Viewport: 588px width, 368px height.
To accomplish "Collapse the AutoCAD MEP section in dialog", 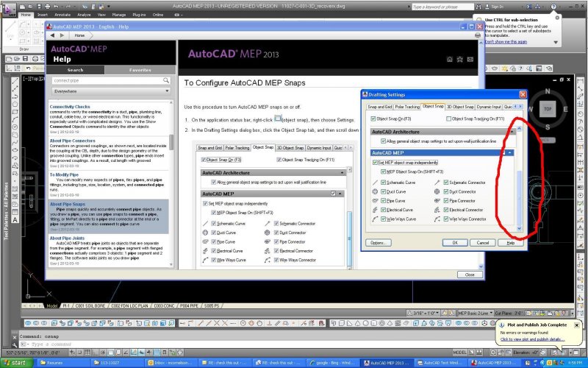I will pyautogui.click(x=510, y=153).
